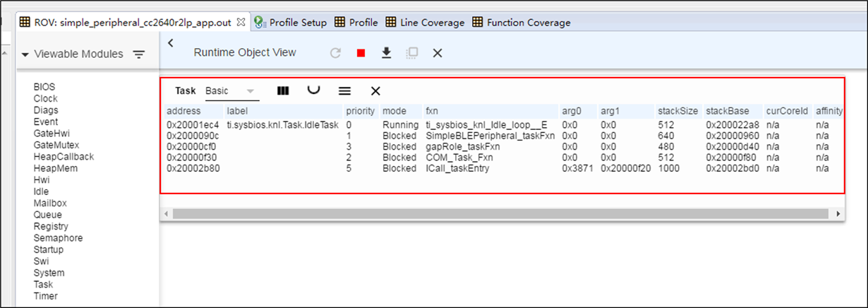The width and height of the screenshot is (868, 308).
Task: Select the Clock module
Action: 46,98
